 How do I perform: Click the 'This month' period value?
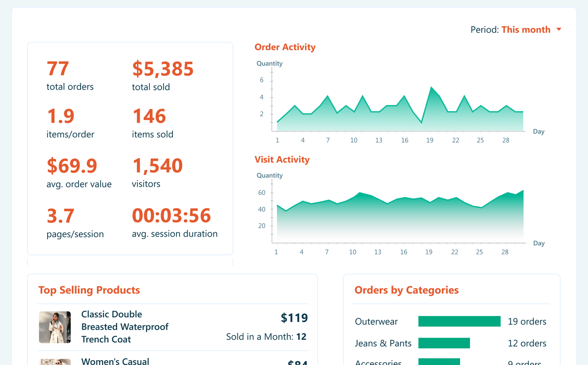(x=526, y=30)
